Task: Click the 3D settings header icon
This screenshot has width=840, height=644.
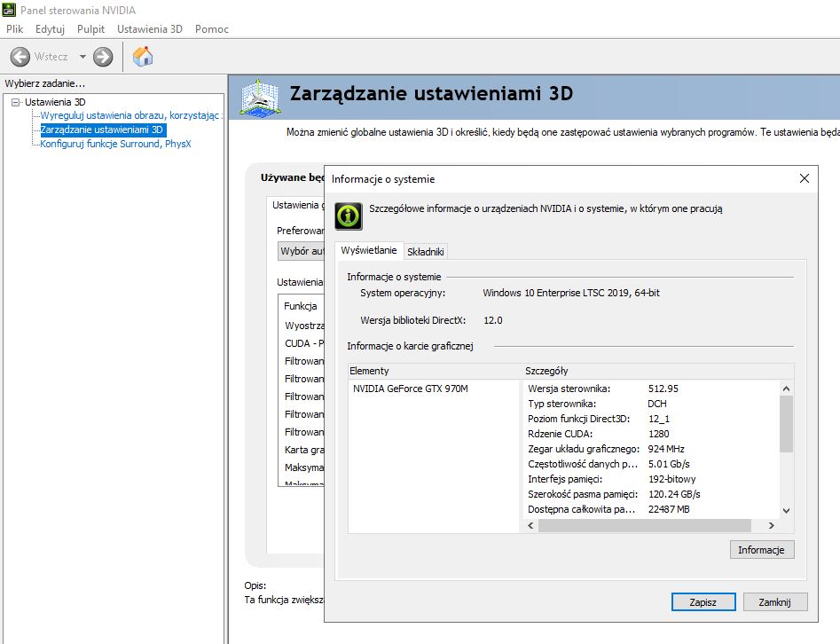Action: point(260,98)
